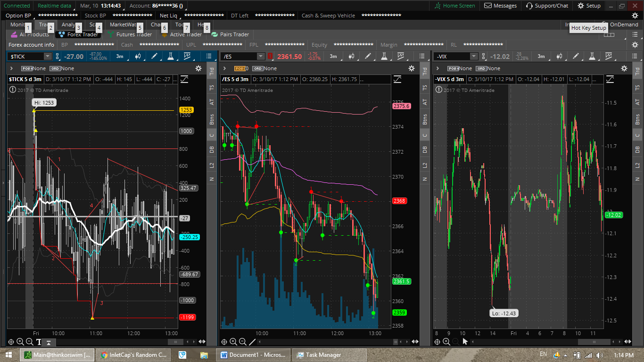This screenshot has height=362, width=644.
Task: Click the symbol link icon beside $TICK
Action: click(x=58, y=57)
